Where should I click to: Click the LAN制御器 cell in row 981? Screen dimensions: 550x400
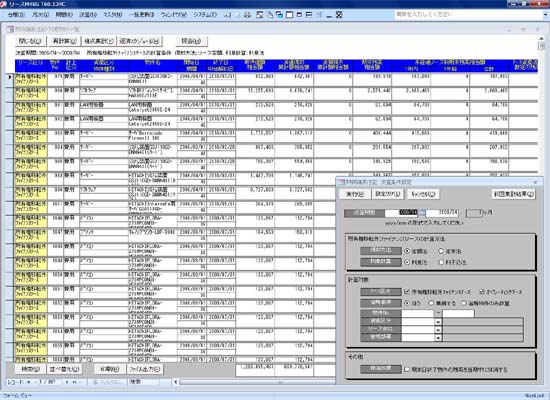click(103, 105)
